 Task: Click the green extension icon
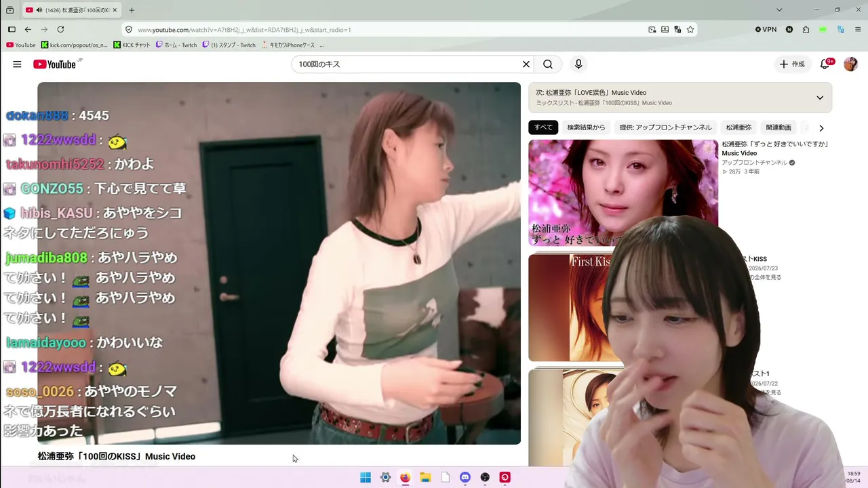pyautogui.click(x=823, y=30)
